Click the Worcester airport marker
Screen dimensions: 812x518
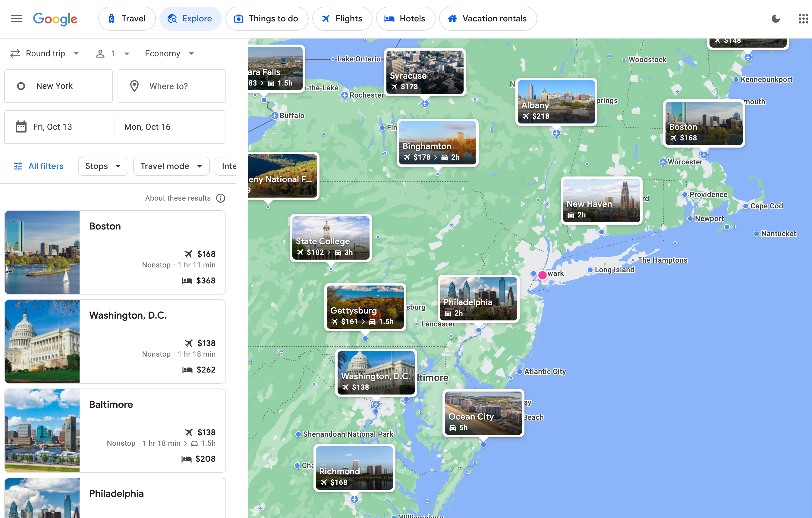click(x=663, y=162)
